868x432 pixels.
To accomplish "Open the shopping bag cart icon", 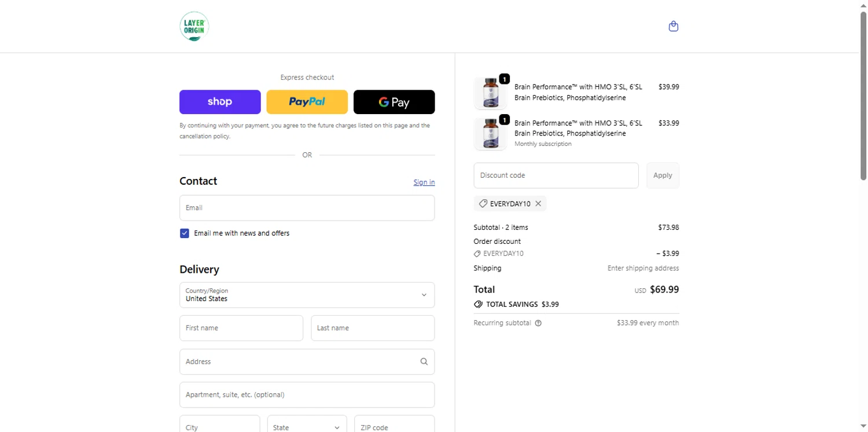I will [673, 26].
